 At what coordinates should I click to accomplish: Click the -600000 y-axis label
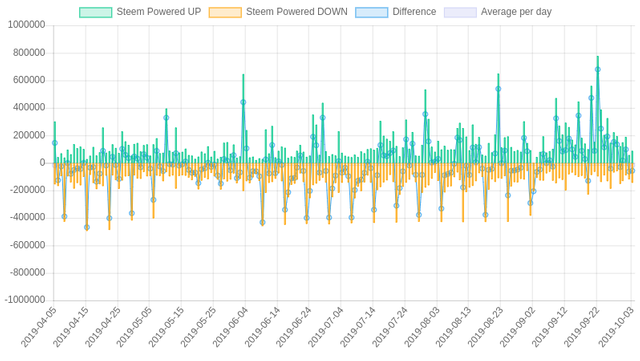pyautogui.click(x=28, y=245)
